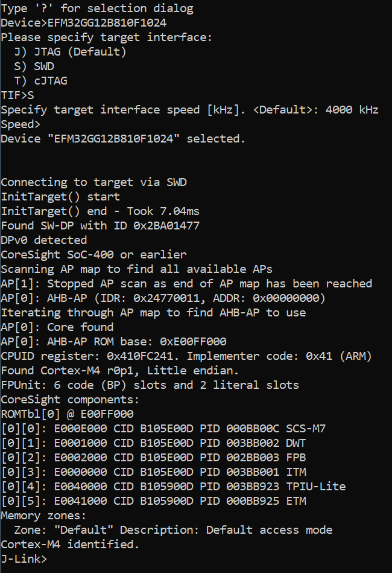Click the empty Speed> prompt line
The width and height of the screenshot is (392, 573).
tap(21, 124)
